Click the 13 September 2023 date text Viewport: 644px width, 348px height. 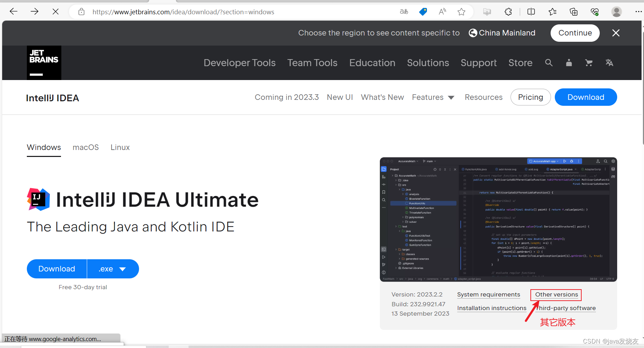click(420, 314)
